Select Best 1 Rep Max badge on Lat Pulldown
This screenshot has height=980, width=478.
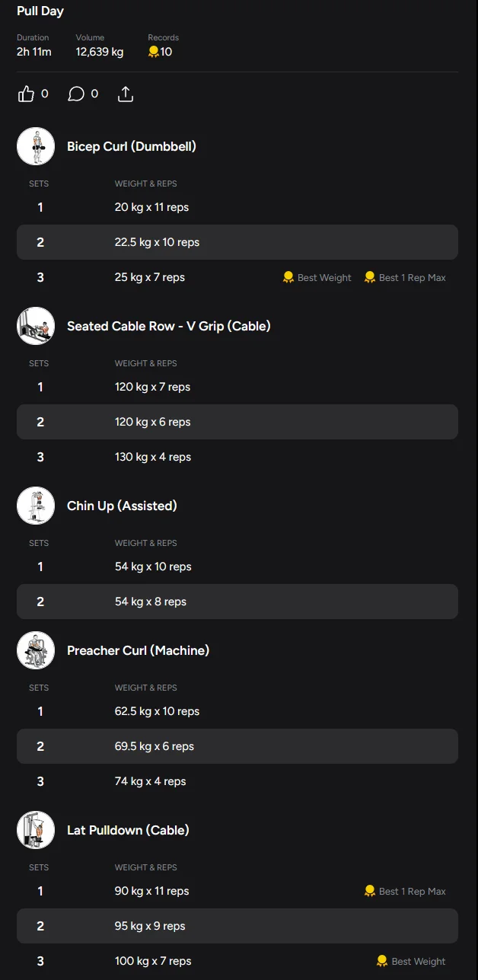pos(406,892)
